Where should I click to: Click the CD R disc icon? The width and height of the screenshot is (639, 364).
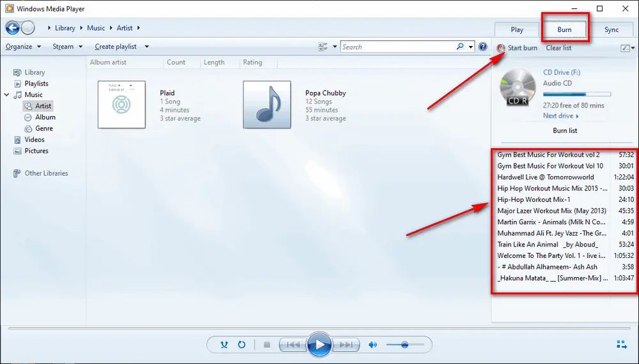pos(518,87)
